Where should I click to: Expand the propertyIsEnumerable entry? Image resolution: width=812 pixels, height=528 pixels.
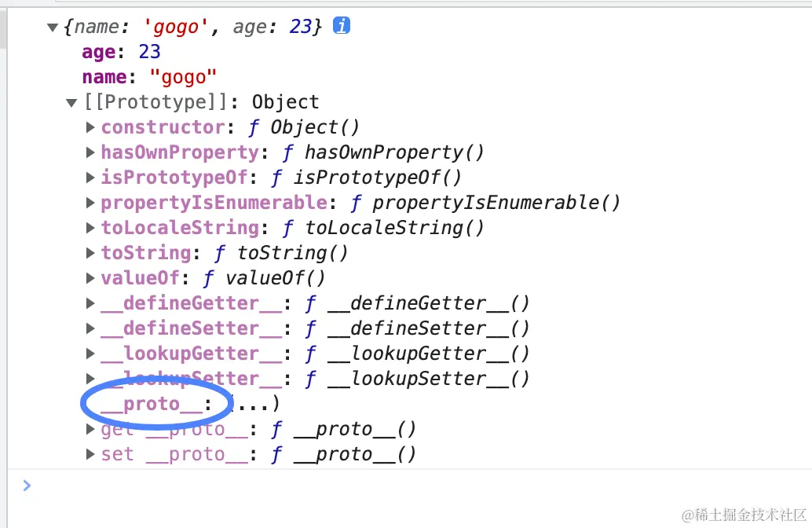coord(90,203)
